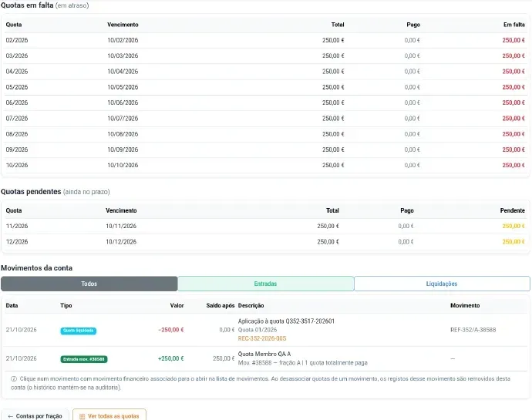This screenshot has height=420, width=532.
Task: Click the +250,00 € movement value
Action: [171, 358]
